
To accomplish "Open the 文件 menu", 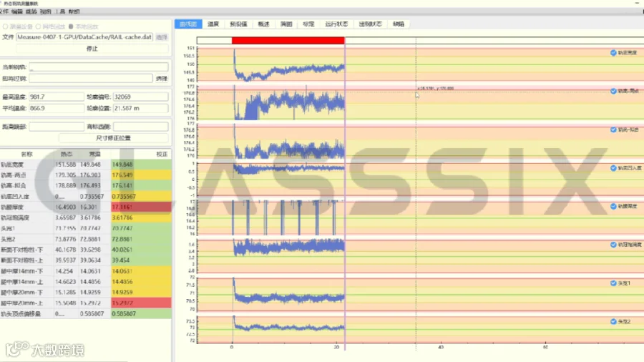I will (4, 11).
